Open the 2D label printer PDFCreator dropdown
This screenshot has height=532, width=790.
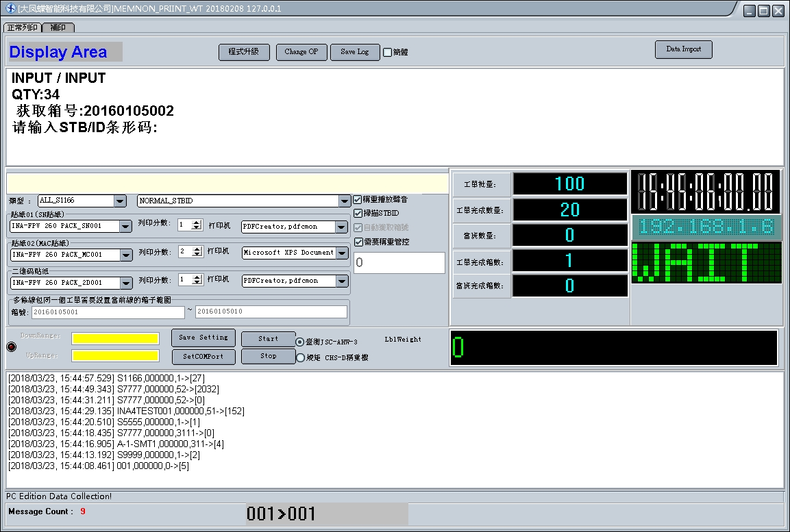click(342, 281)
